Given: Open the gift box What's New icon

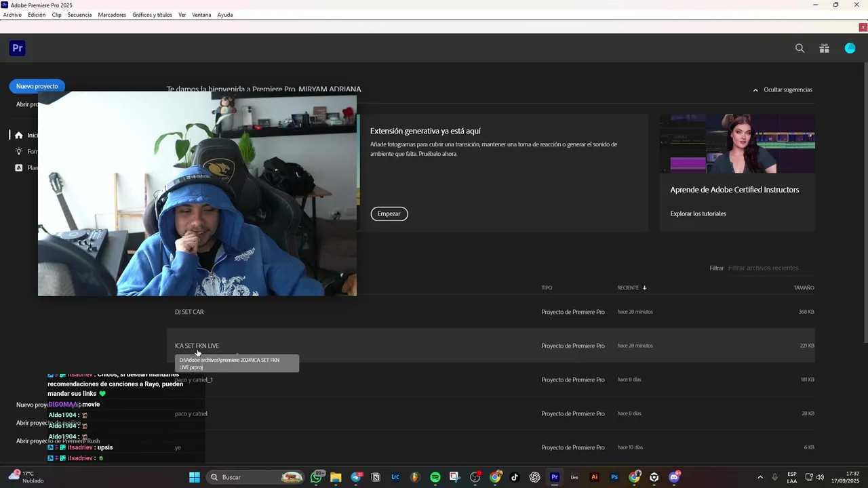Looking at the screenshot, I should point(824,48).
